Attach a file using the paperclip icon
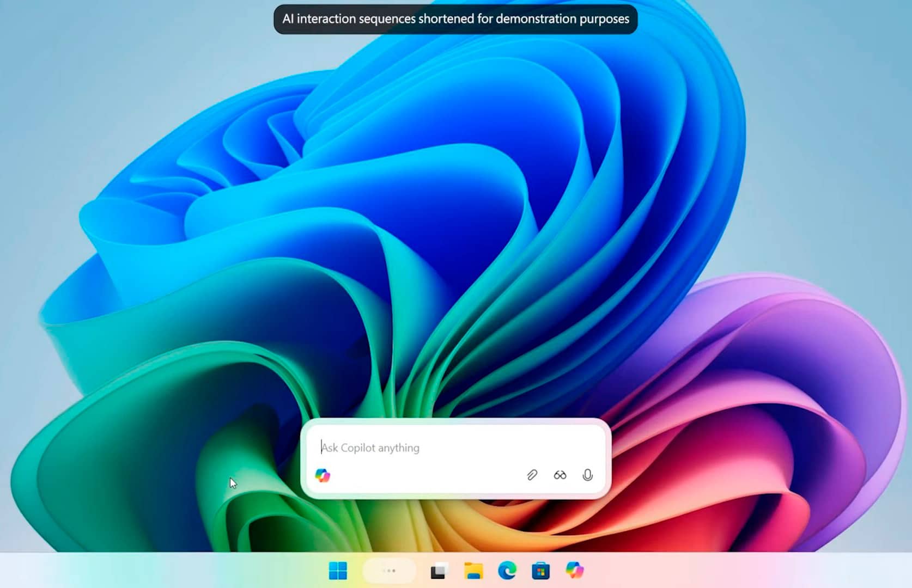The height and width of the screenshot is (588, 912). 532,475
